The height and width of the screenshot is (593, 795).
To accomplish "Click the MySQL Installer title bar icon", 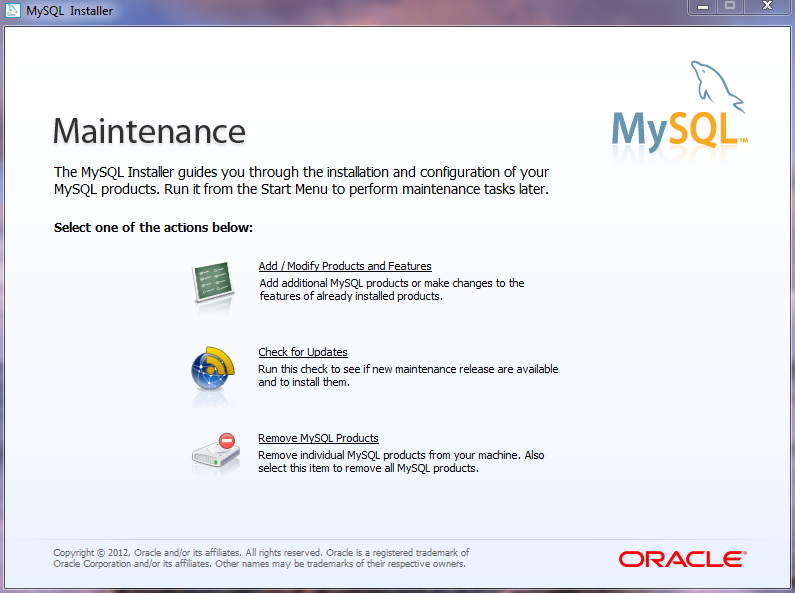I will (12, 10).
